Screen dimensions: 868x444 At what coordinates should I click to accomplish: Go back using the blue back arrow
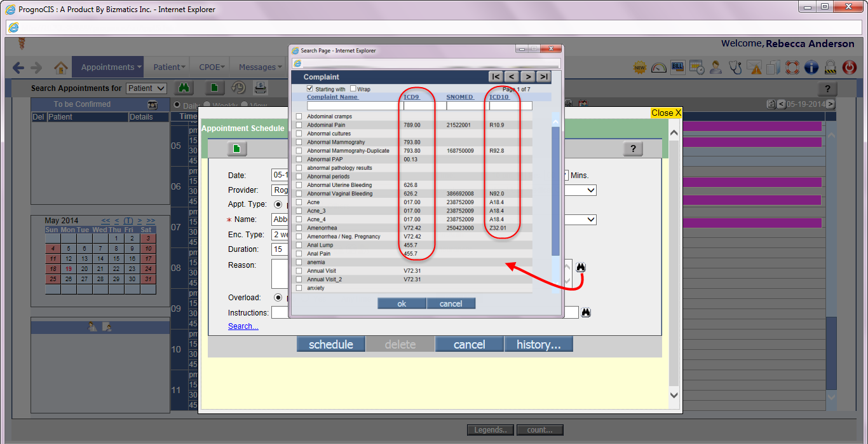point(18,67)
